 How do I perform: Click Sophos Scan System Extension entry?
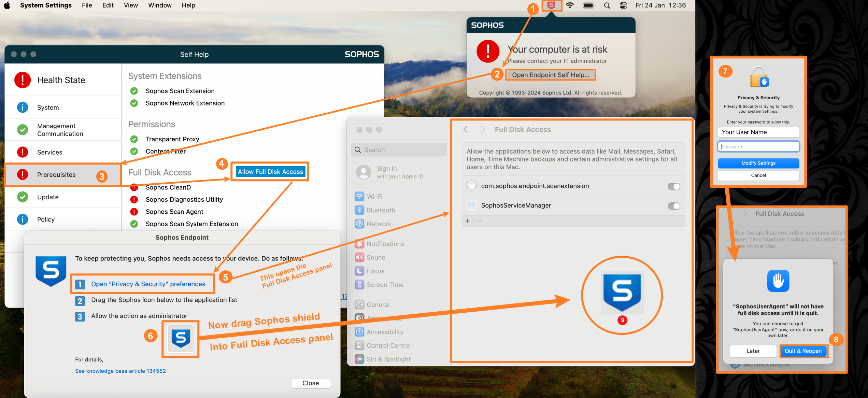[192, 224]
